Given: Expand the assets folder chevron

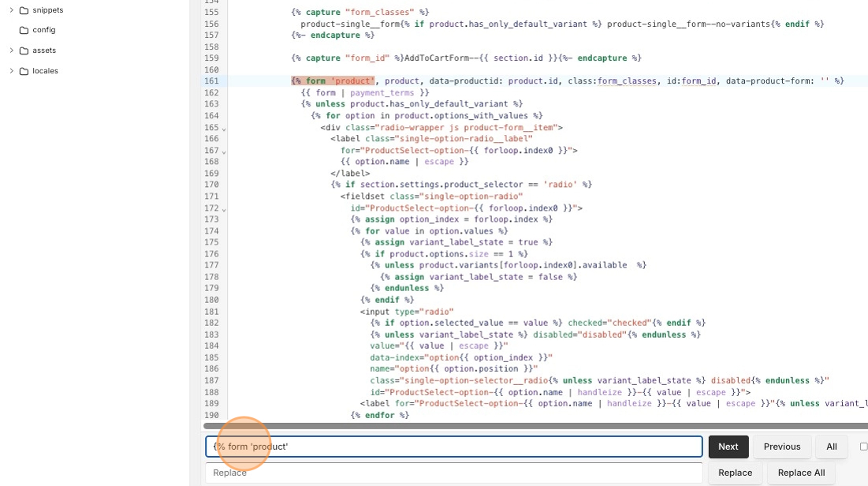Looking at the screenshot, I should tap(11, 50).
